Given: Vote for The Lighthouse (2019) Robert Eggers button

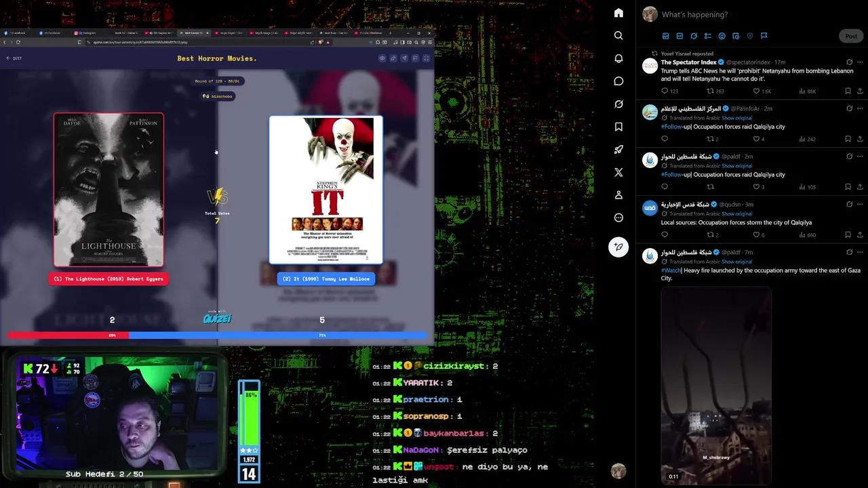Looking at the screenshot, I should pyautogui.click(x=108, y=279).
